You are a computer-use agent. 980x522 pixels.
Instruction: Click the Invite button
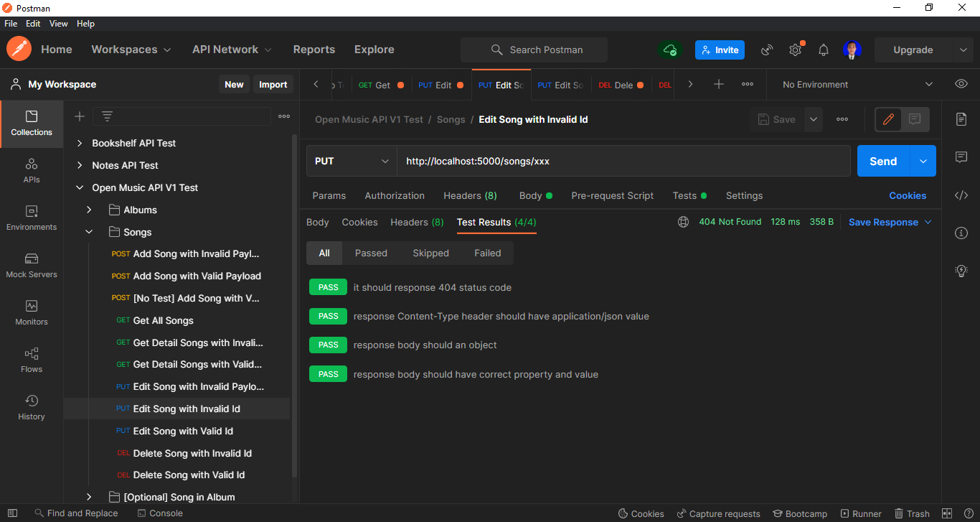pyautogui.click(x=720, y=50)
